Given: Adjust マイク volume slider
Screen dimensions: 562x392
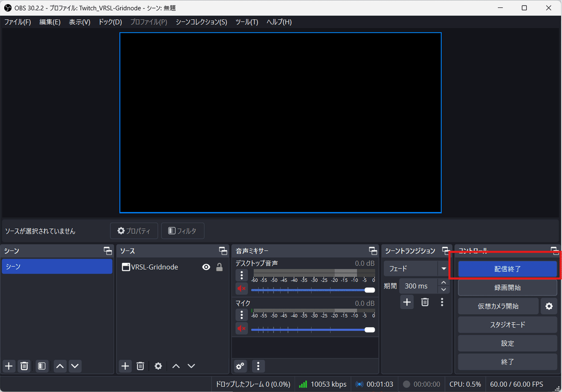Looking at the screenshot, I should click(313, 330).
